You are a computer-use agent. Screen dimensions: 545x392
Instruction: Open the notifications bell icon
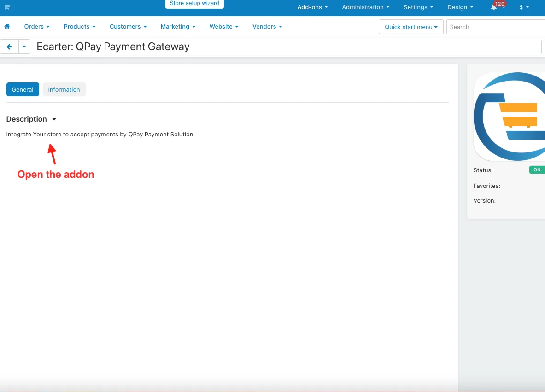click(493, 7)
